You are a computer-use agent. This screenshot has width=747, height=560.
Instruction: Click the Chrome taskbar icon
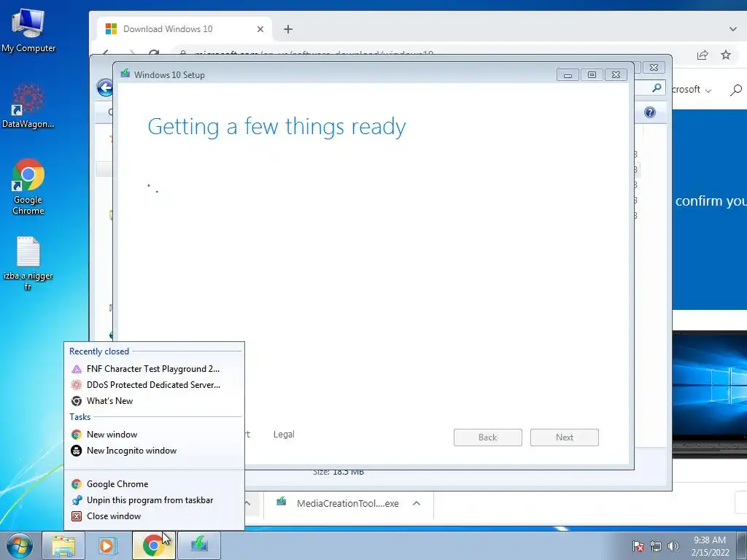click(153, 545)
